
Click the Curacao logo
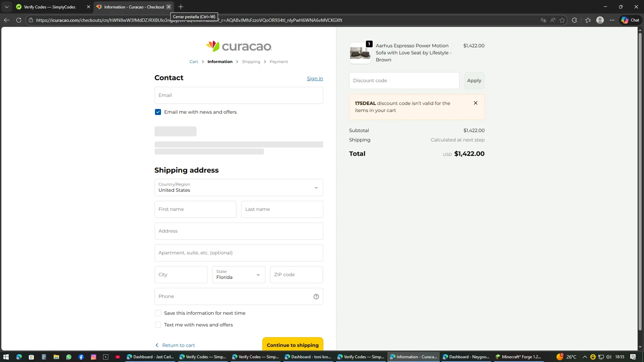click(x=239, y=46)
